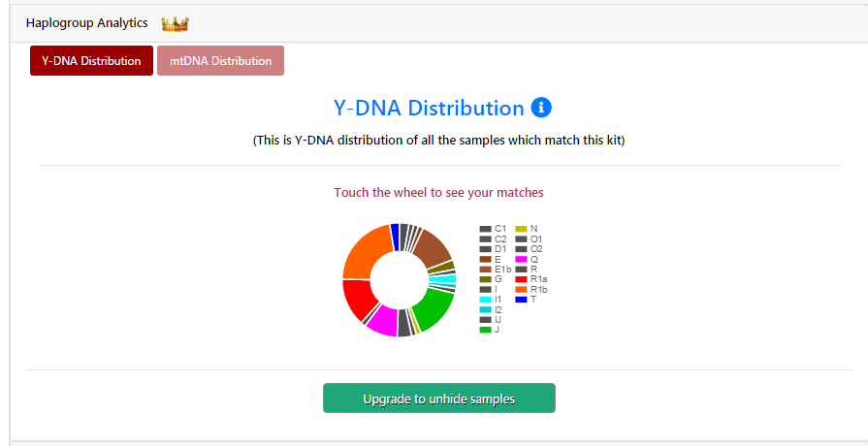868x446 pixels.
Task: Click the crown icon beside Haplogroup Analytics
Action: (175, 22)
